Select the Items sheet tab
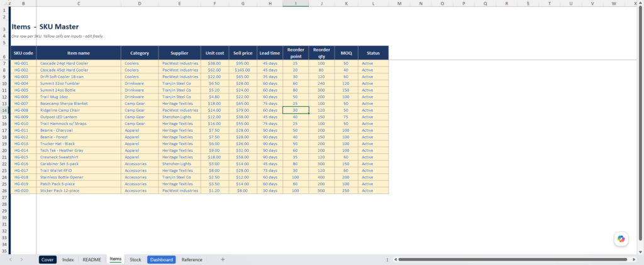Screen dimensions: 644x265 pos(116,259)
